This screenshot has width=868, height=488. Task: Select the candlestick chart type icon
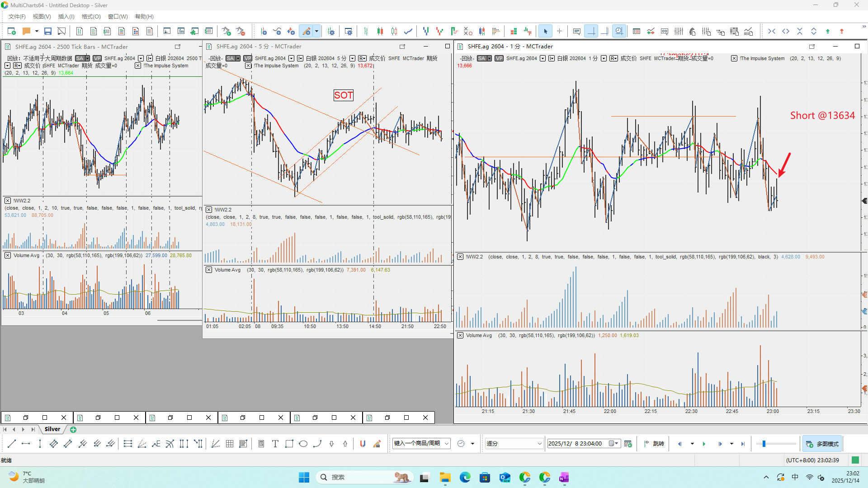click(x=380, y=31)
